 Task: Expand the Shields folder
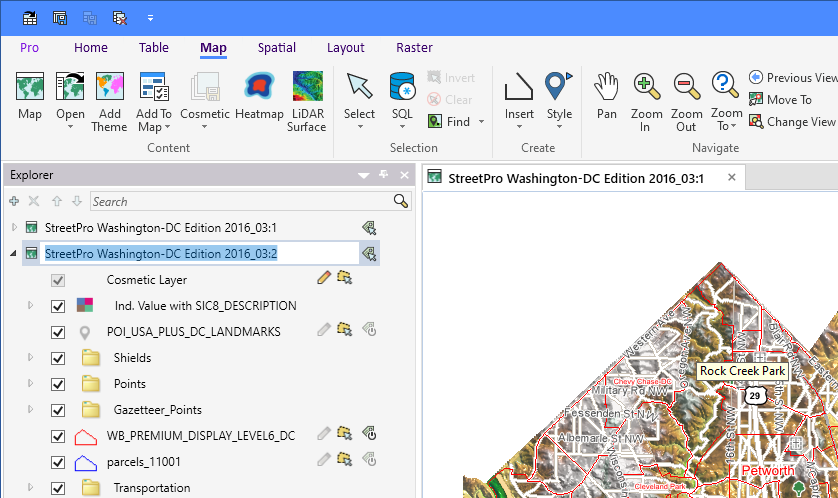click(x=30, y=357)
